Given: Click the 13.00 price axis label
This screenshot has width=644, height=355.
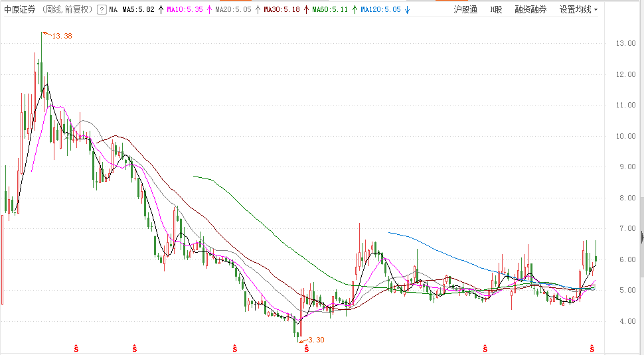Looking at the screenshot, I should [x=625, y=44].
